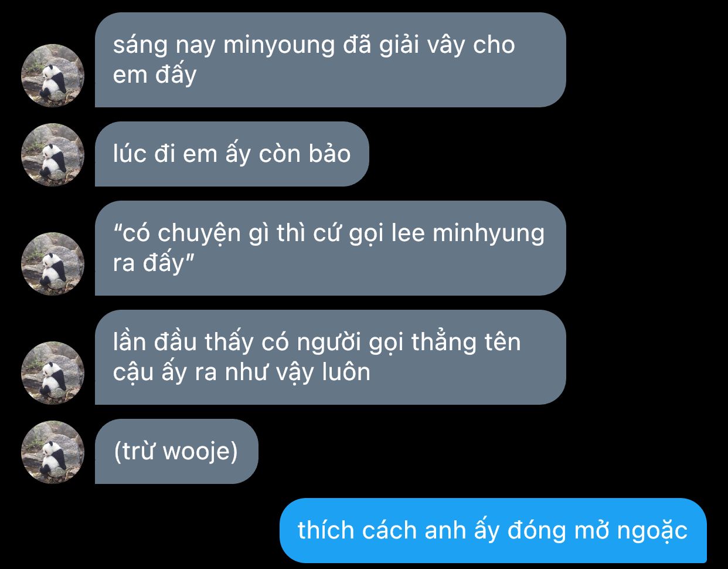This screenshot has width=728, height=569.
Task: Click panda avatar beside the quoted 'có chuyện gì' message
Action: 53,264
